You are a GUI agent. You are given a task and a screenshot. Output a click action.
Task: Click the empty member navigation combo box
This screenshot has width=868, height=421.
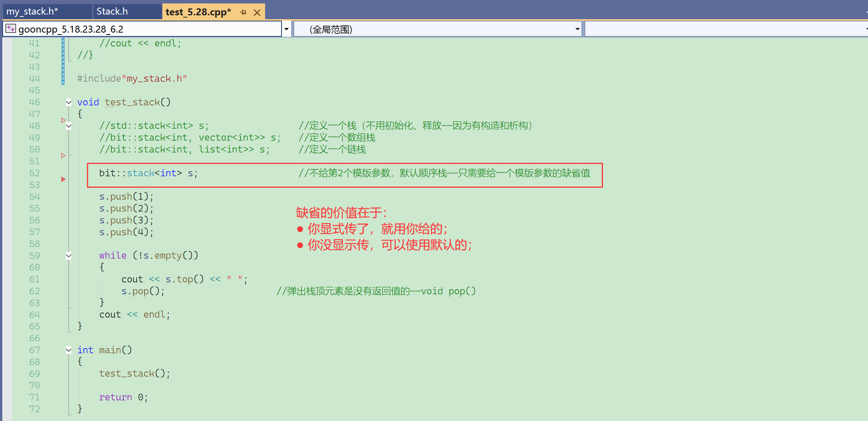(x=724, y=29)
